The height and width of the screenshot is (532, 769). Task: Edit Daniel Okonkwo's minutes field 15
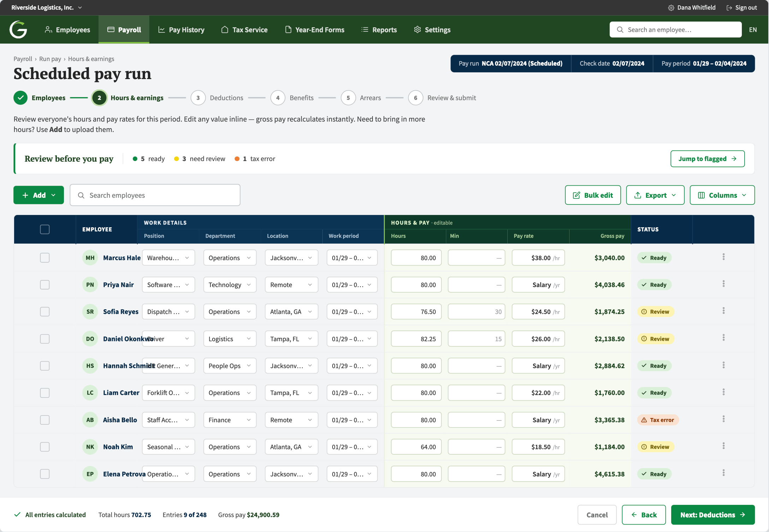(477, 339)
